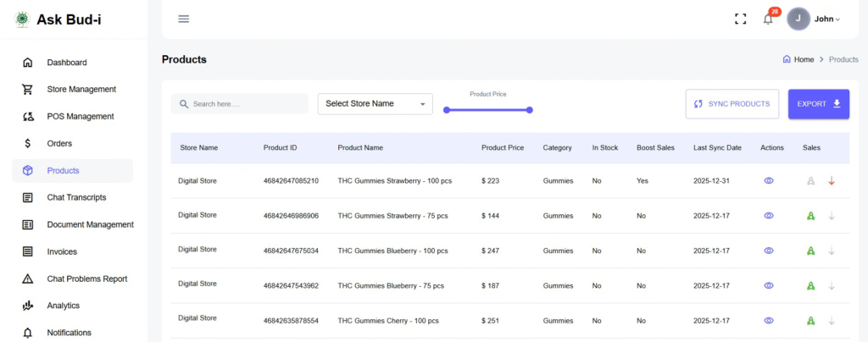The image size is (868, 342).
Task: Toggle fullscreen mode icon
Action: point(740,19)
